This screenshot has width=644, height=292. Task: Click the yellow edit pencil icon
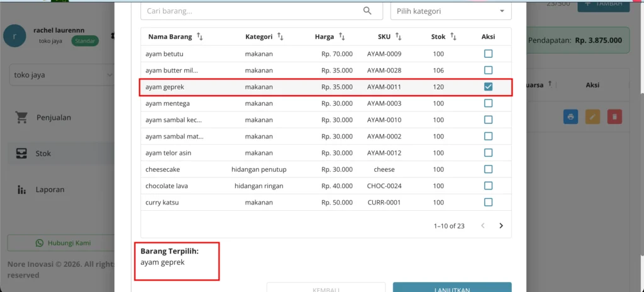592,117
